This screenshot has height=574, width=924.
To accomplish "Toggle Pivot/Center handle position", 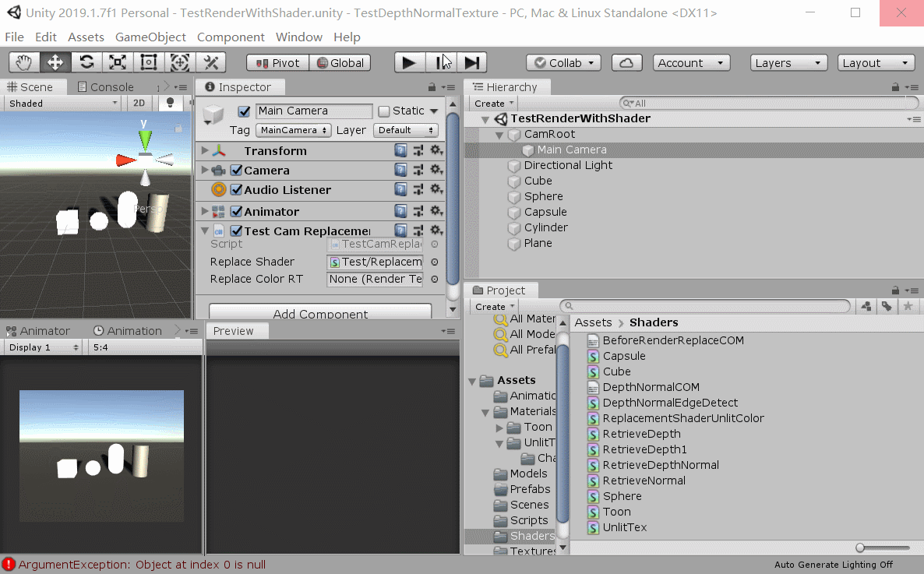I will coord(277,63).
